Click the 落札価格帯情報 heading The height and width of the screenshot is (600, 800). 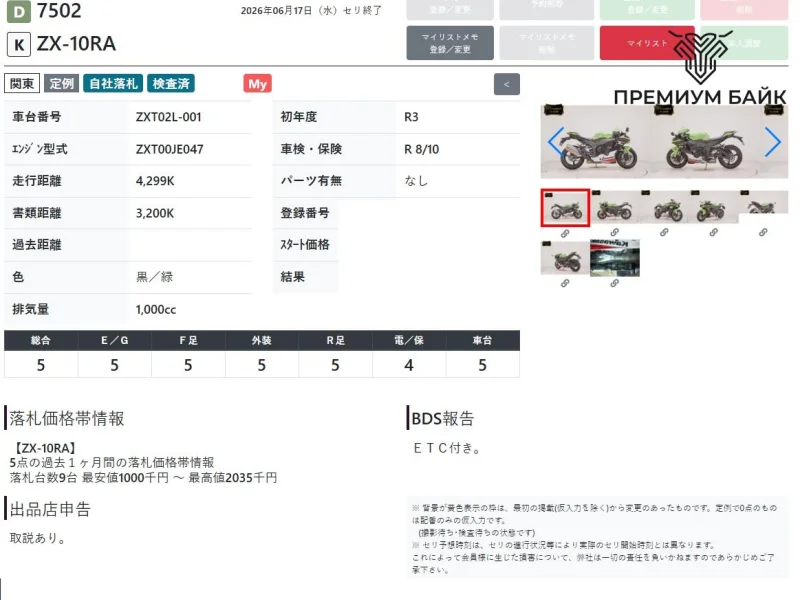coord(67,418)
